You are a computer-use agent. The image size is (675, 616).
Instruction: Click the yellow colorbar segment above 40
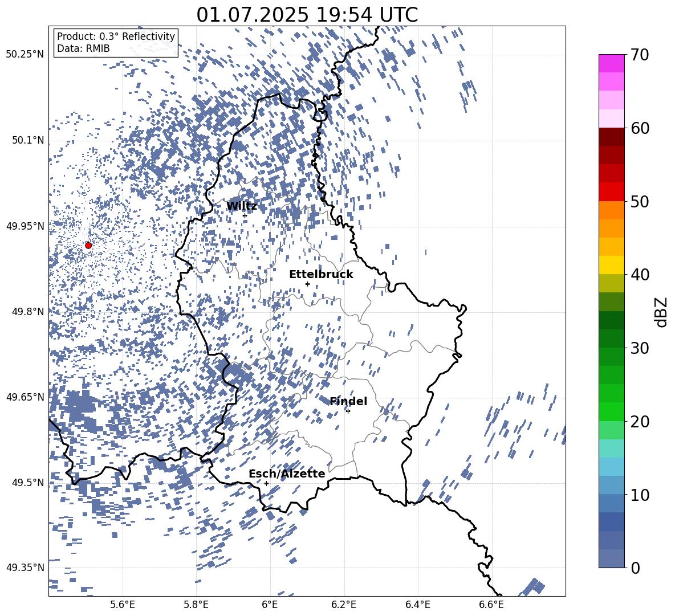click(x=611, y=265)
